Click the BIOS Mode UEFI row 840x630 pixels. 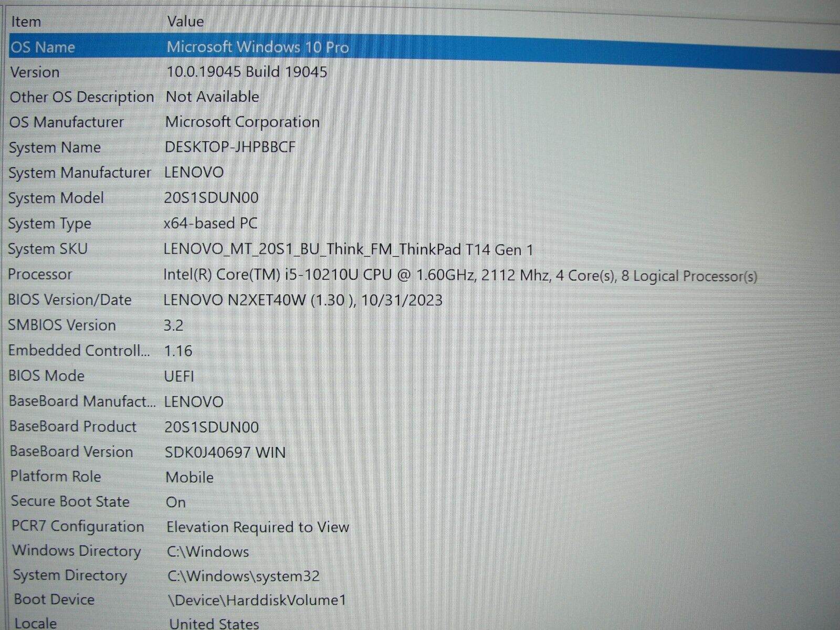pos(157,376)
